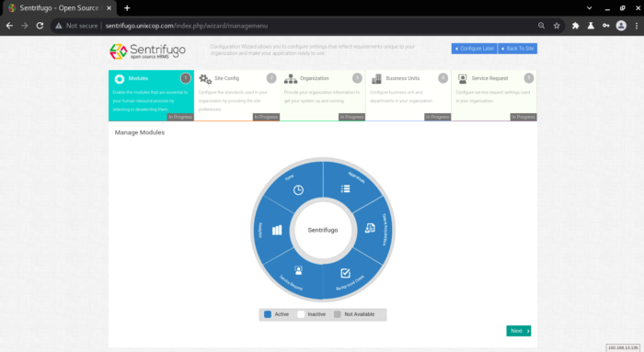Click the blue Active legend swatch
Image resolution: width=644 pixels, height=352 pixels.
tap(268, 314)
